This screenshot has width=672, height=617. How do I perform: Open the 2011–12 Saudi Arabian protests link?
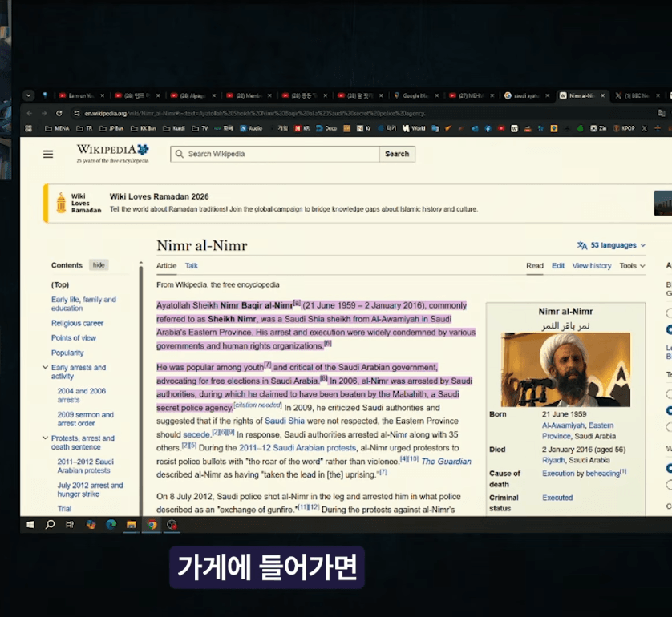coord(298,447)
